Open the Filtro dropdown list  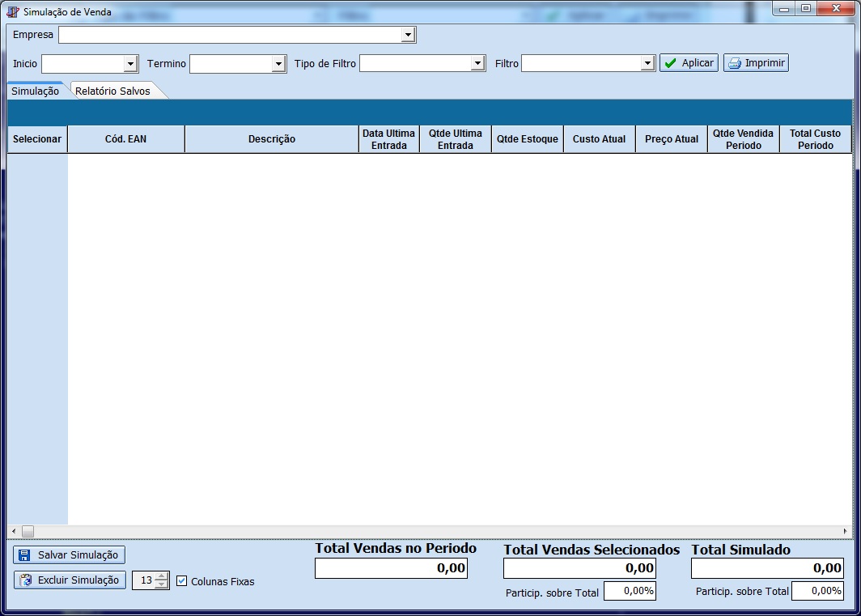point(647,64)
